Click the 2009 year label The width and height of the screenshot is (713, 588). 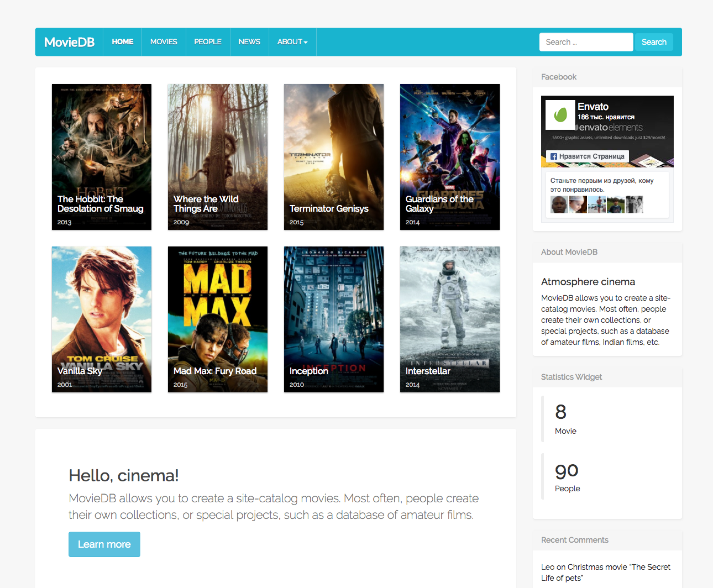(x=181, y=222)
